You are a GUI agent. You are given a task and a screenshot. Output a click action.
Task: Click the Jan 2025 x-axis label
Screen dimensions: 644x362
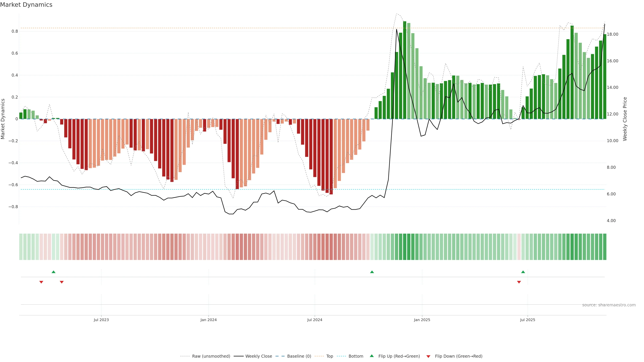click(422, 320)
